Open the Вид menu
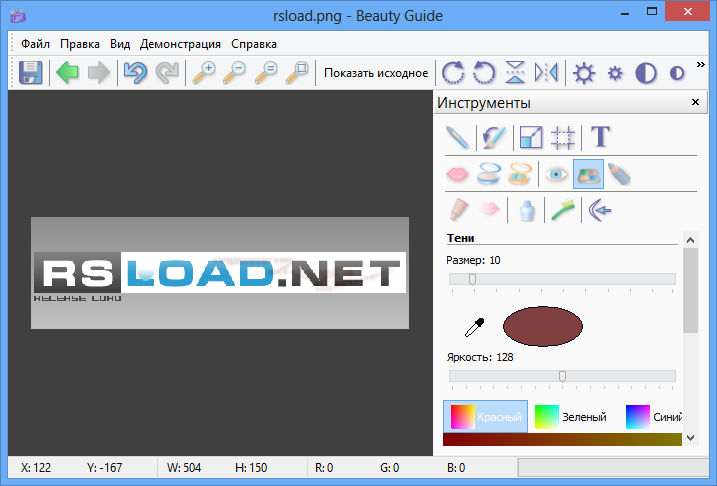This screenshot has height=486, width=717. (x=120, y=44)
